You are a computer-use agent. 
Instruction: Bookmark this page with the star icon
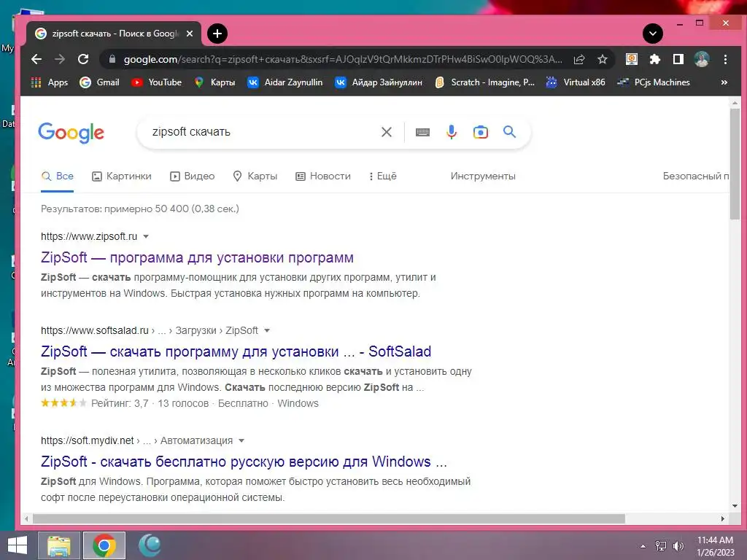602,59
